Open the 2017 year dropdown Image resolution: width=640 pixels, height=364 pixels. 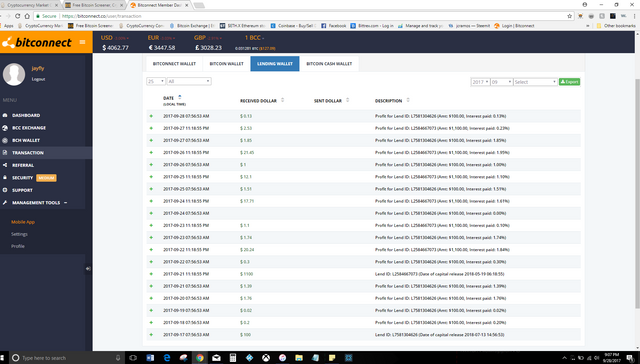(x=480, y=82)
